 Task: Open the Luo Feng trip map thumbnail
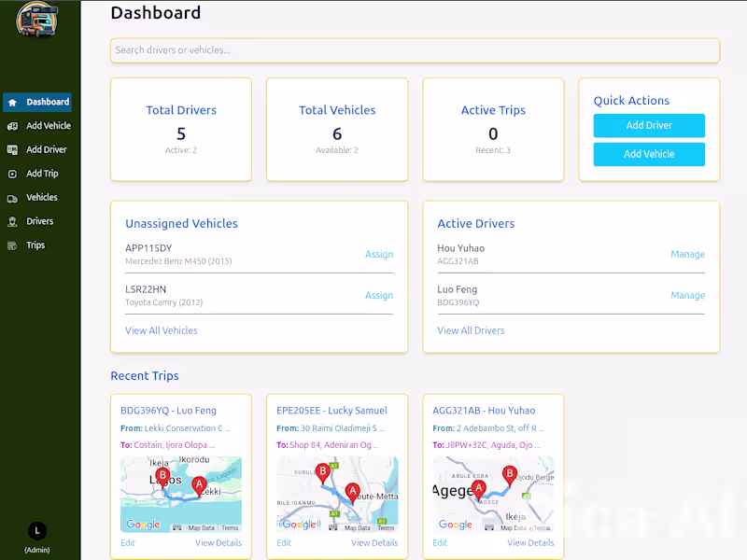click(x=181, y=495)
